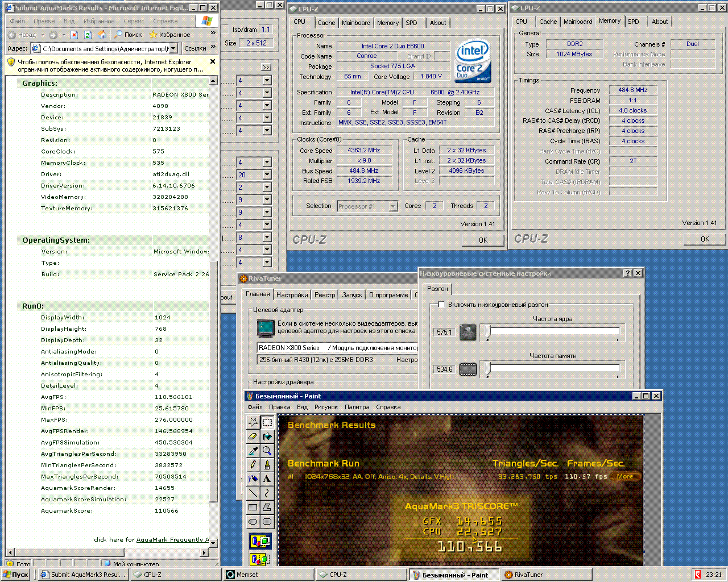Open Рисунок menu in Paint
Viewport: 728px width, 582px height.
tap(326, 407)
